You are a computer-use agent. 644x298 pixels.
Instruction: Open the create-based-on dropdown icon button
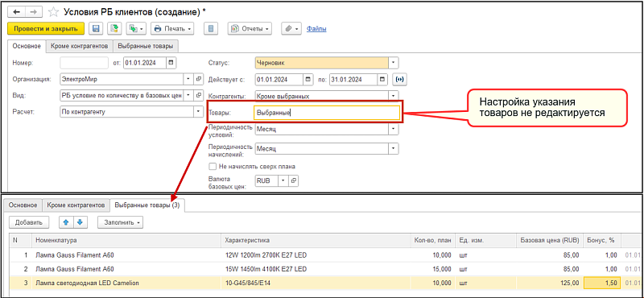[x=136, y=29]
